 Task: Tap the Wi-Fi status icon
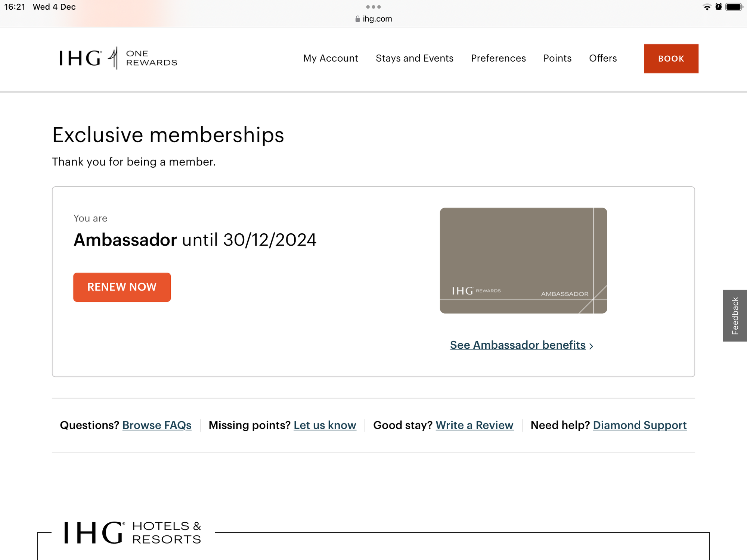click(707, 7)
